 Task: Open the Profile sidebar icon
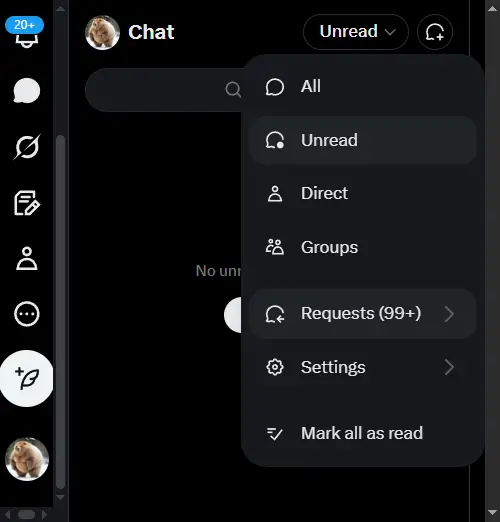click(27, 258)
